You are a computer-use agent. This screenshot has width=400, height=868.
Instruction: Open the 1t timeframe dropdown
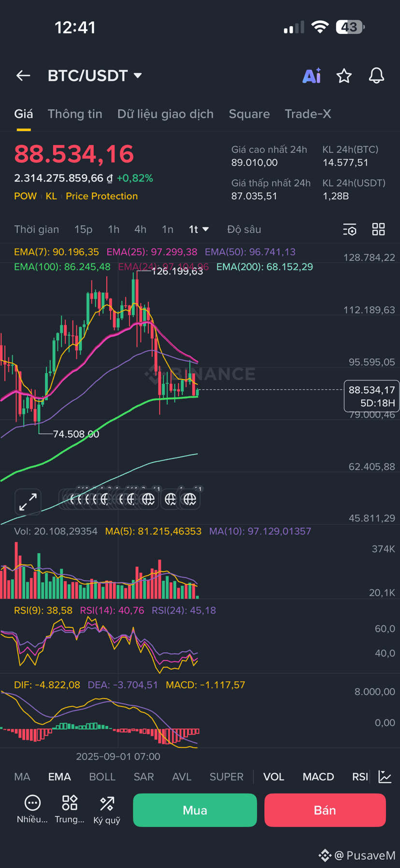click(199, 229)
